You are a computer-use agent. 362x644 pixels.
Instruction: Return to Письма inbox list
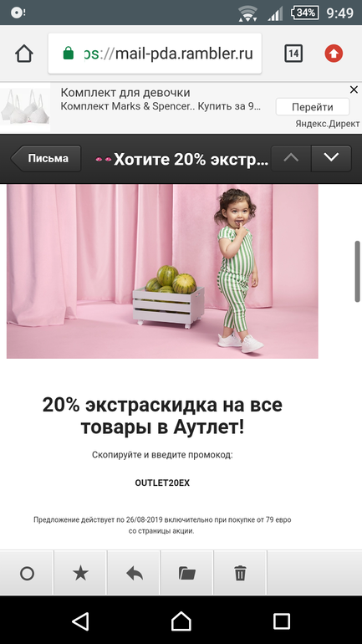pyautogui.click(x=46, y=158)
